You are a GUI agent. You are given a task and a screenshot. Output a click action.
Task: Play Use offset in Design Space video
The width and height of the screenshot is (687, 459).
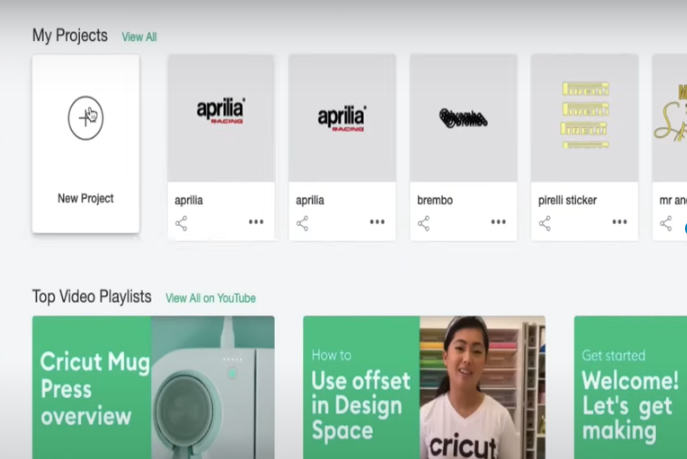pos(424,388)
